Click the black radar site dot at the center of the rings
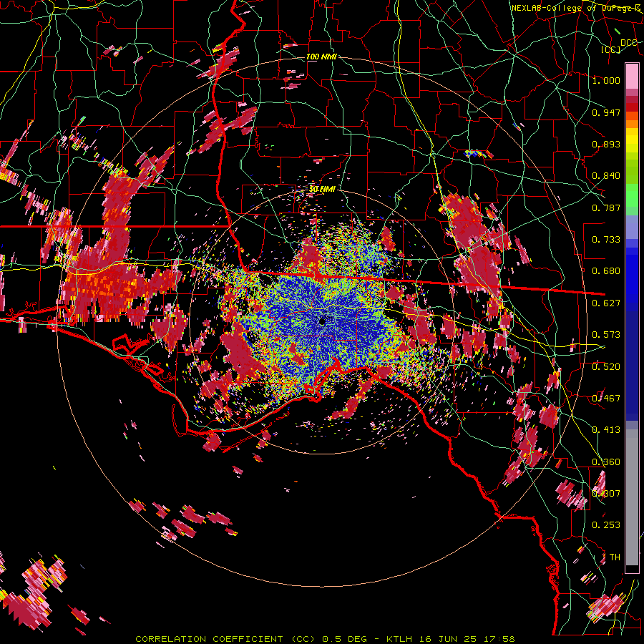The image size is (644, 644). [322, 321]
